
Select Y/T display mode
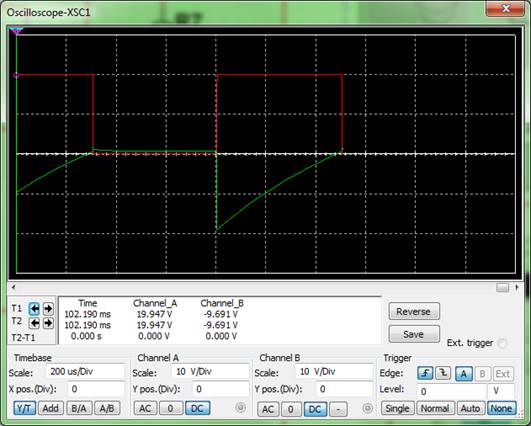click(24, 408)
